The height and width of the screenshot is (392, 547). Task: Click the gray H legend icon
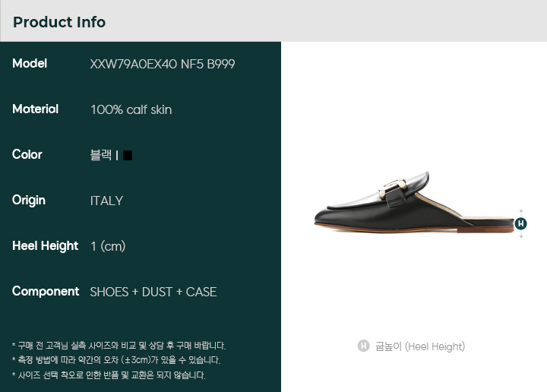coord(363,346)
